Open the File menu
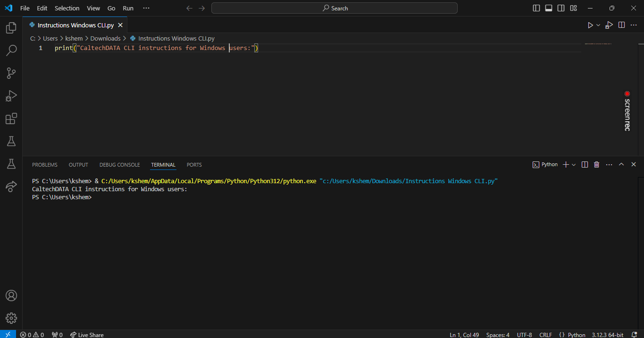The width and height of the screenshot is (644, 338). coord(25,8)
